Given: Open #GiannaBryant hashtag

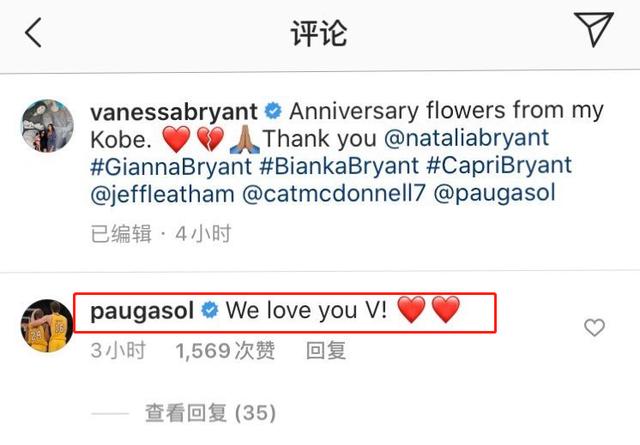Looking at the screenshot, I should pyautogui.click(x=171, y=166).
